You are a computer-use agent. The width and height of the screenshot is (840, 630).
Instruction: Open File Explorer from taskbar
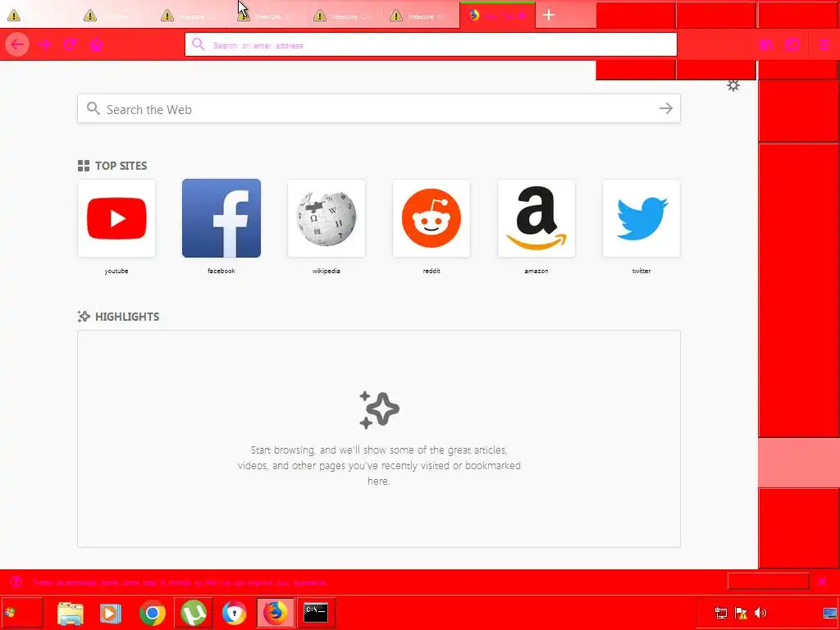tap(71, 613)
